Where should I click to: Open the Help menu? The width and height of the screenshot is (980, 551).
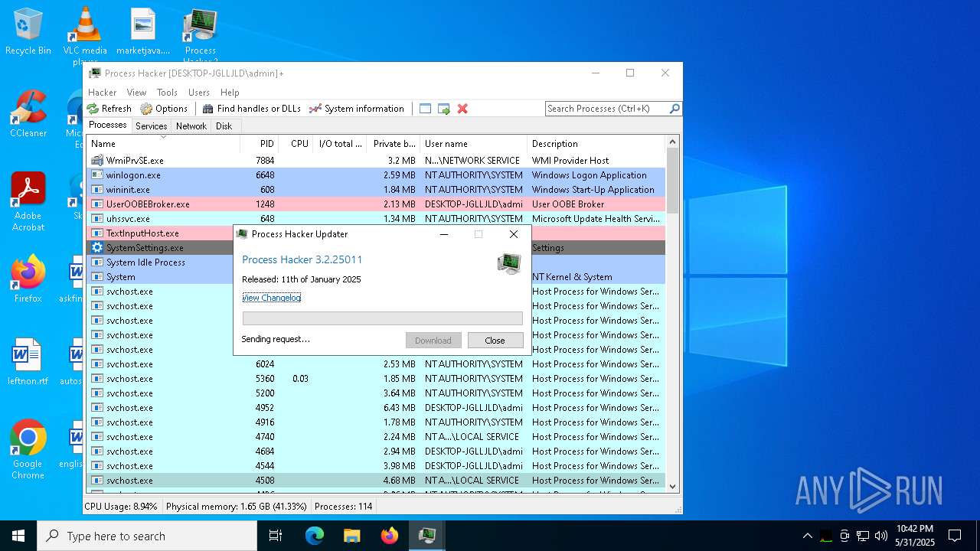pyautogui.click(x=230, y=93)
